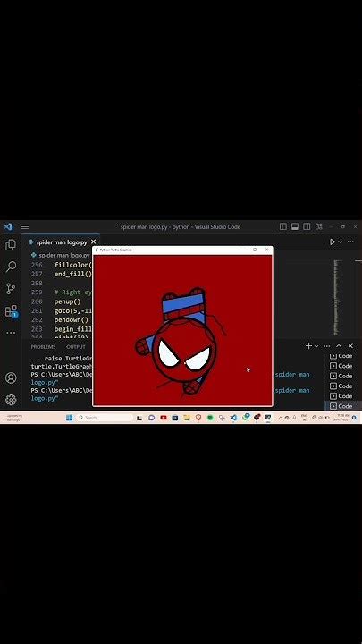Click the VS Code logo in the title bar
362x644 pixels.
pos(8,226)
